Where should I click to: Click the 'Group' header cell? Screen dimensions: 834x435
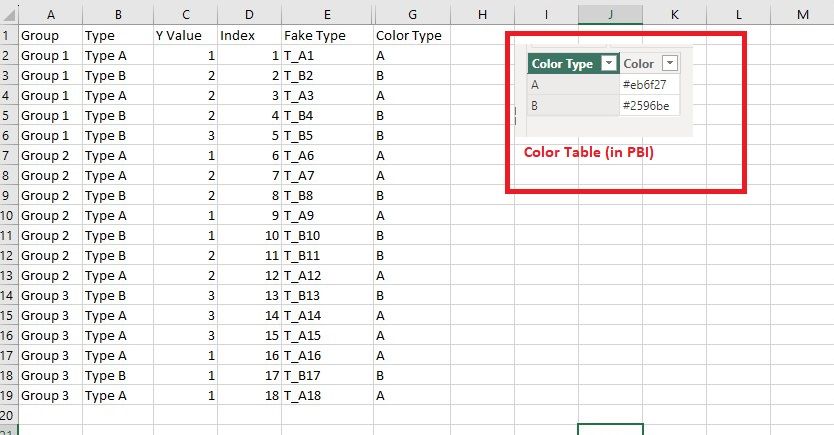click(x=51, y=36)
